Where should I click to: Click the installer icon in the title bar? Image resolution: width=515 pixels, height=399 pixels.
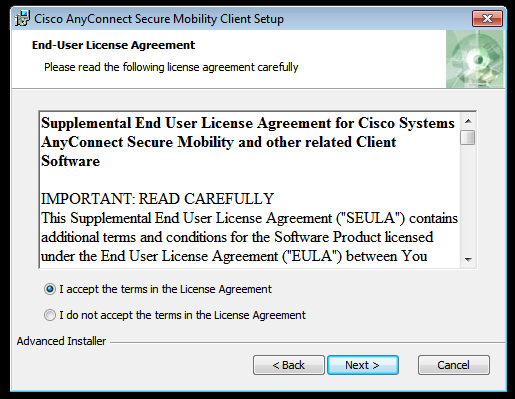[x=22, y=19]
